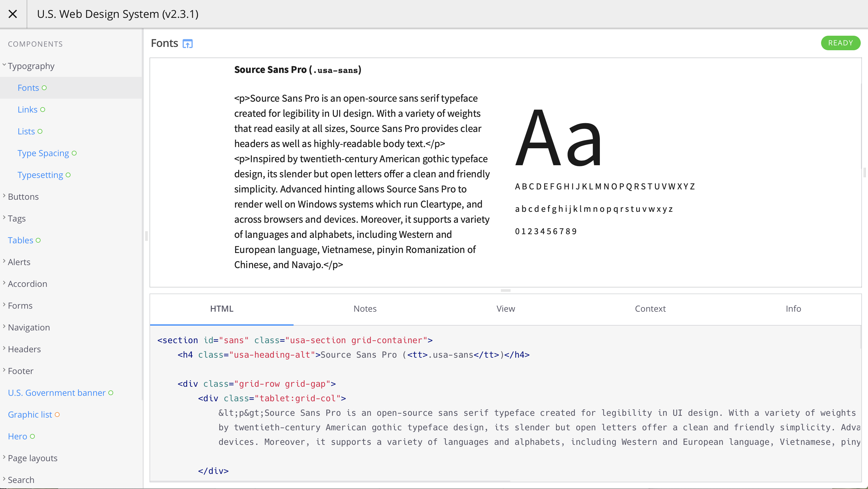Expand the Tags section
This screenshot has width=868, height=489.
click(x=17, y=218)
